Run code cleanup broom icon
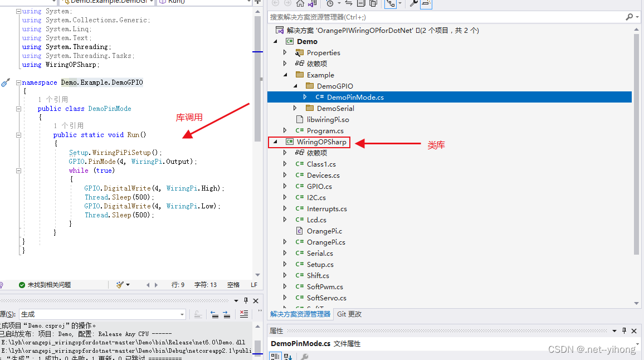Screen dimensions: 644x360 [120, 285]
